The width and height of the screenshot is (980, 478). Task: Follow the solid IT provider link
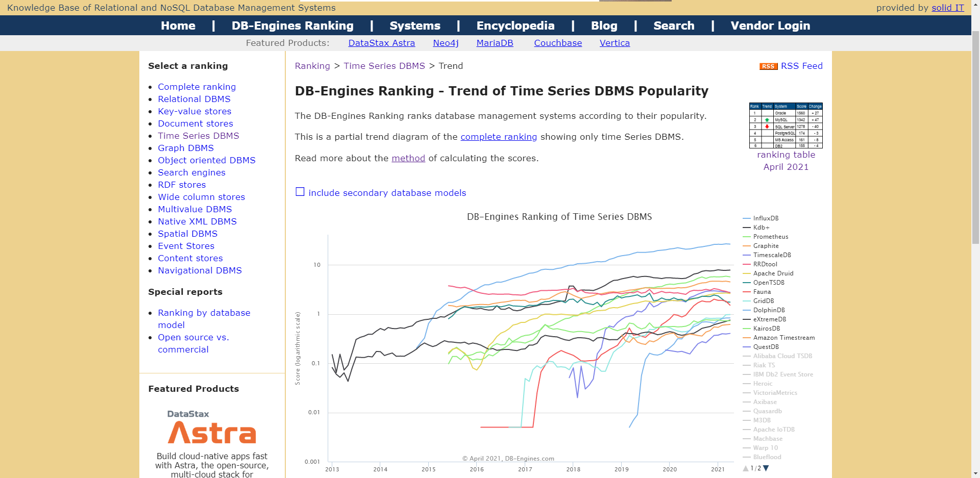[948, 8]
